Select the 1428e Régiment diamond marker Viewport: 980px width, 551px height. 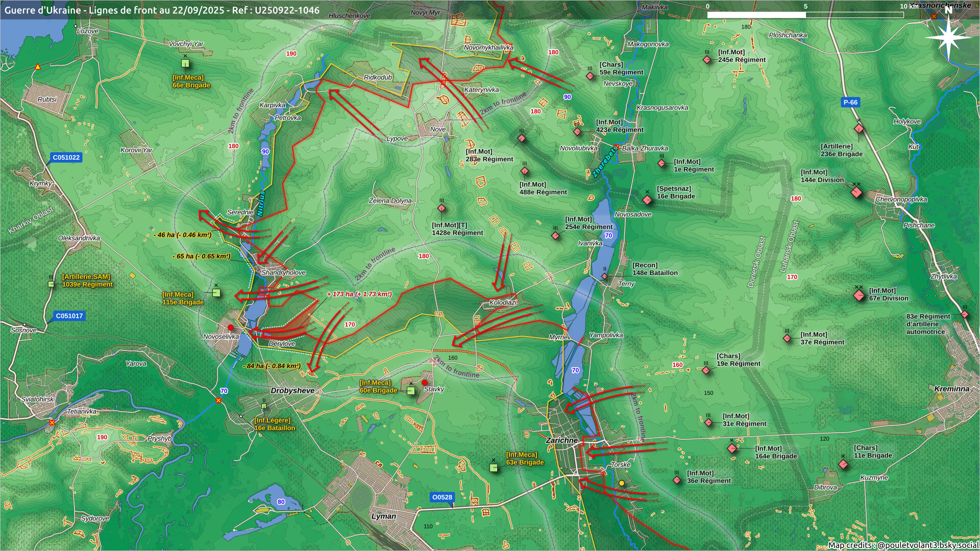point(442,208)
